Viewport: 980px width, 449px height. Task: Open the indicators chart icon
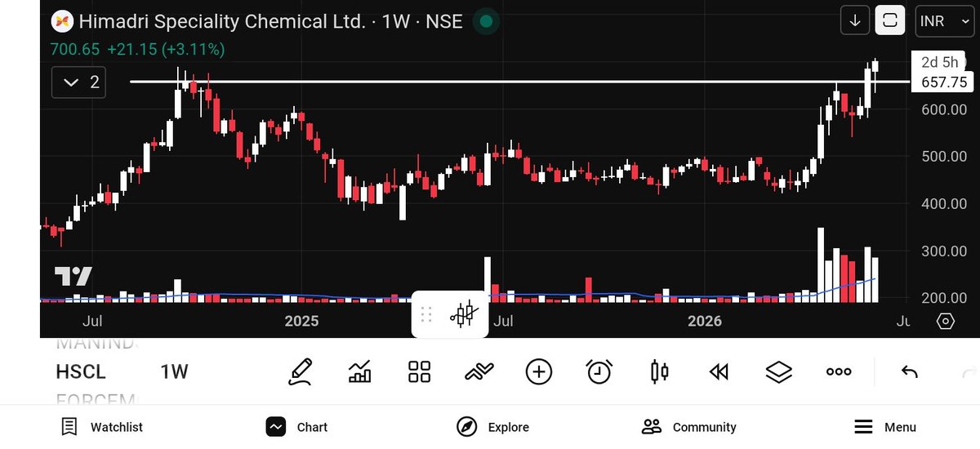(x=359, y=371)
